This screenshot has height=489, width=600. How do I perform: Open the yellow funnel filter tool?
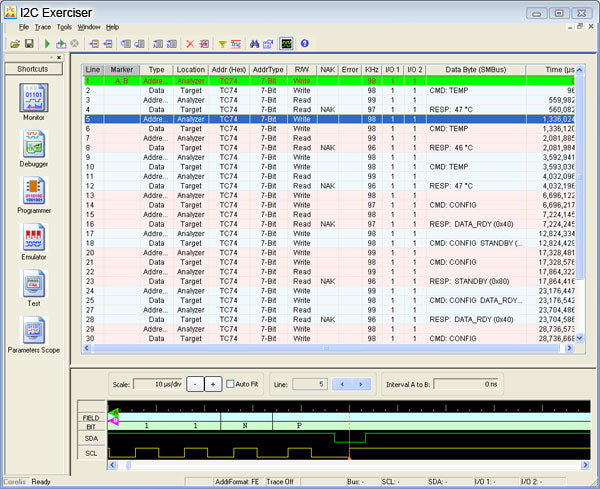pyautogui.click(x=222, y=44)
